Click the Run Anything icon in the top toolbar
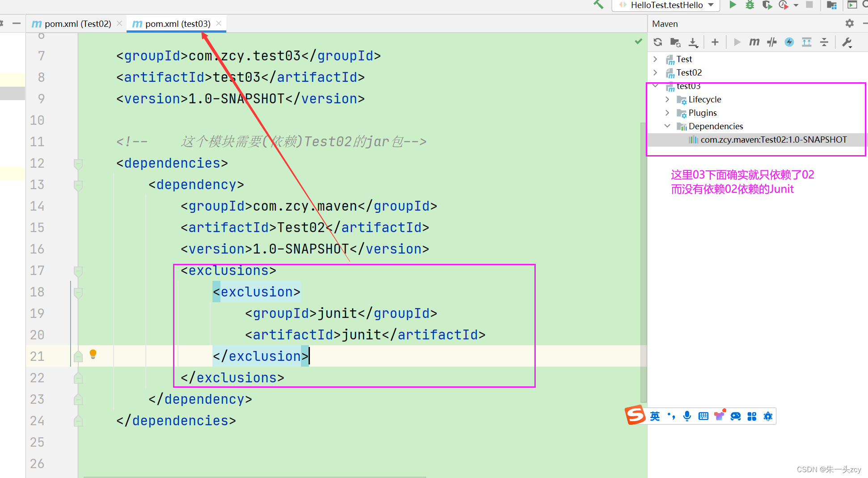868x478 pixels. pyautogui.click(x=852, y=5)
